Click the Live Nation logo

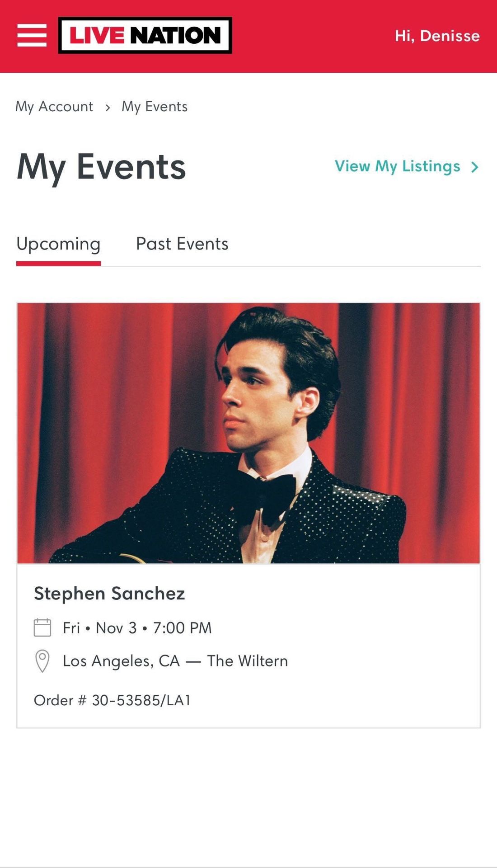tap(145, 35)
